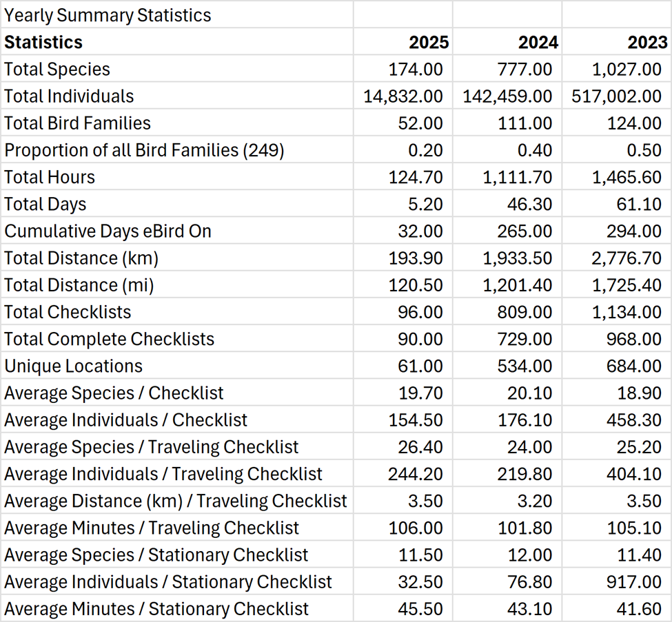Select the Cumulative Days eBird On label
The height and width of the screenshot is (622, 672).
[x=108, y=231]
